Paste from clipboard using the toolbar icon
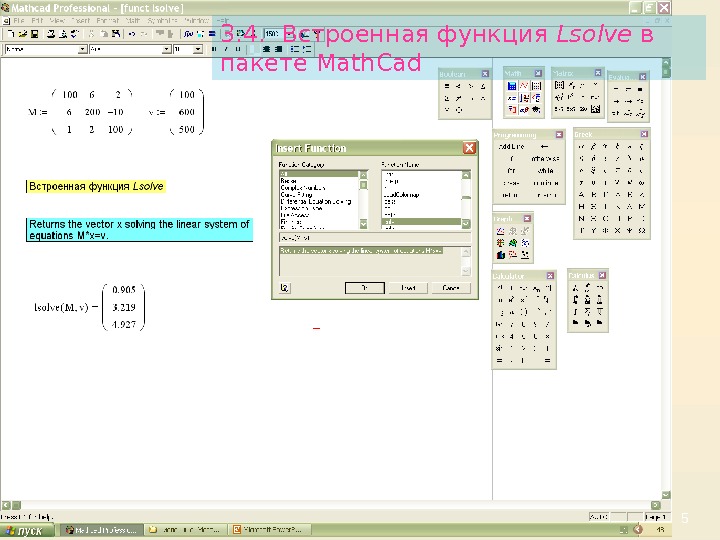 (116, 34)
